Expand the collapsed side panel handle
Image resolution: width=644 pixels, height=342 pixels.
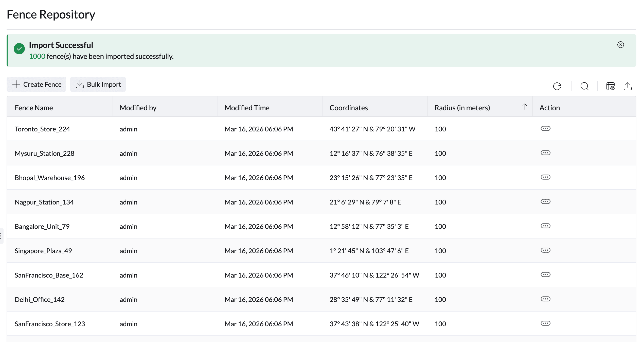click(x=1, y=236)
